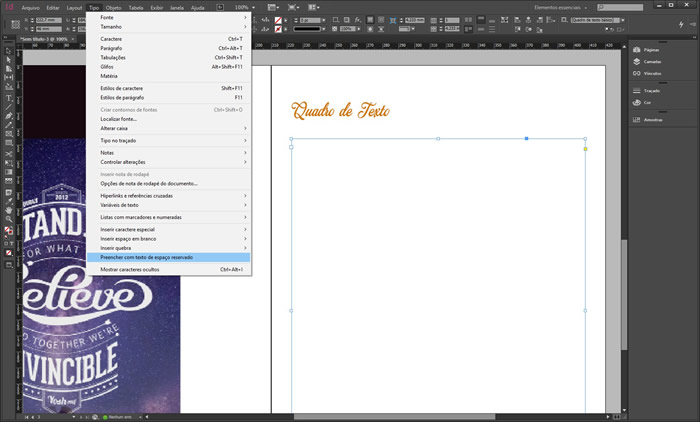Click the text frame's top center handle
The width and height of the screenshot is (700, 422).
[x=438, y=139]
